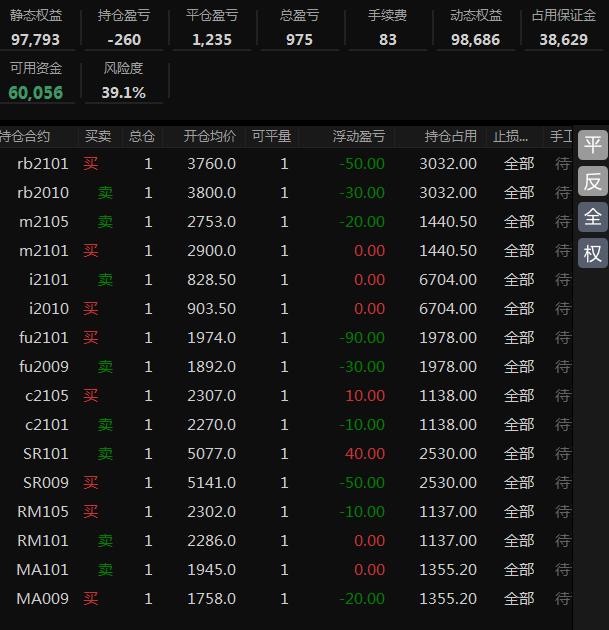
Task: Select the m2105 contract row
Action: [x=286, y=222]
